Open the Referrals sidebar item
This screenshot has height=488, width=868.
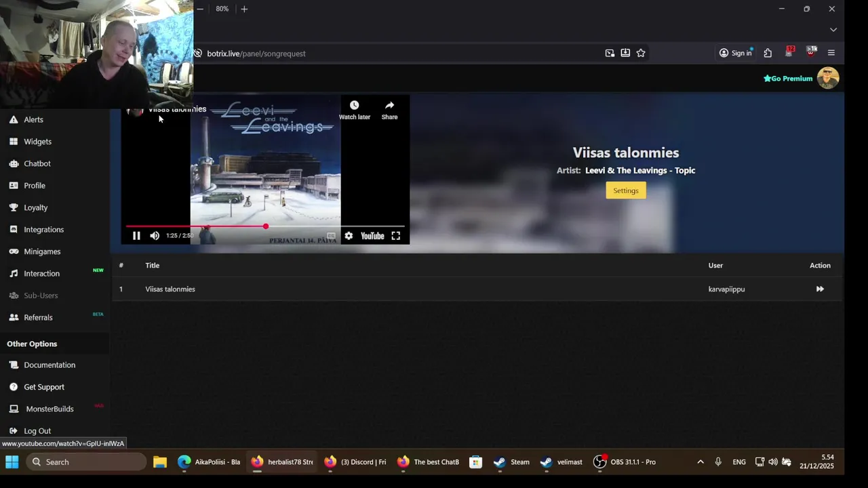(38, 317)
